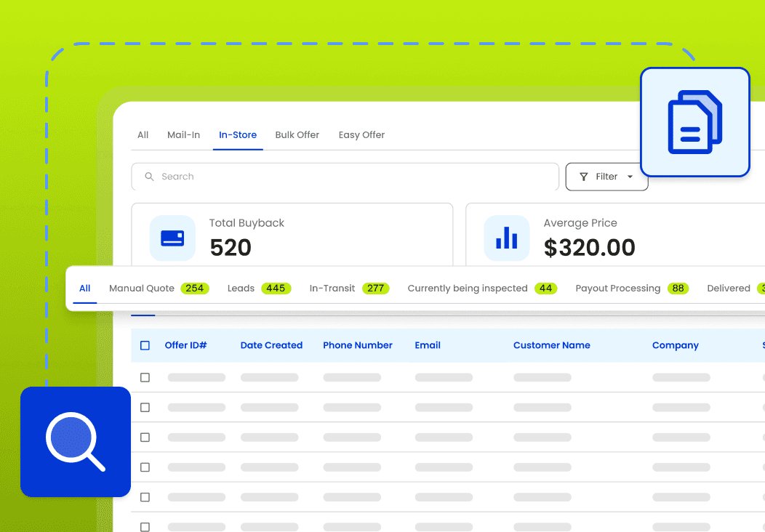Viewport: 765px width, 532px height.
Task: Switch to the Mail-In tab
Action: click(x=183, y=135)
